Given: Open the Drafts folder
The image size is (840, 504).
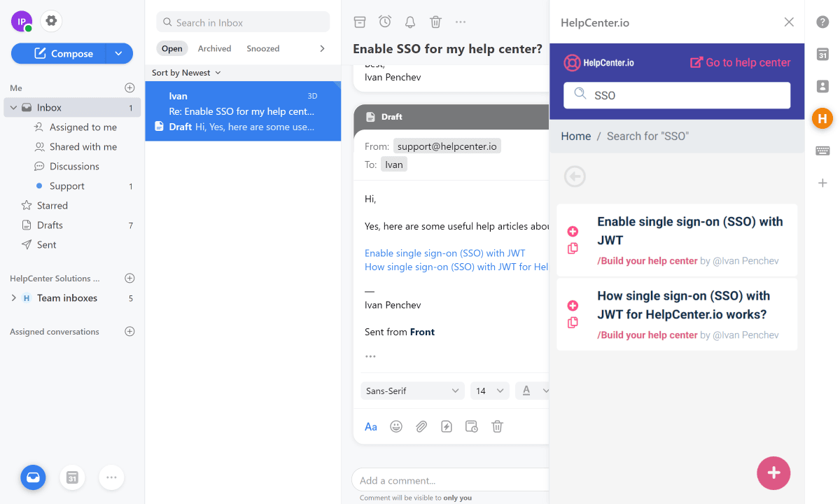Looking at the screenshot, I should pos(50,225).
